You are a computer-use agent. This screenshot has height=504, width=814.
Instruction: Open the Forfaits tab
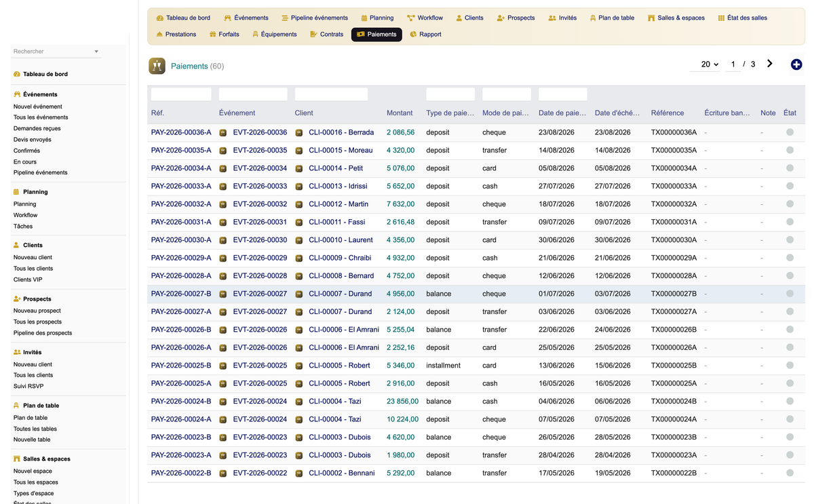pyautogui.click(x=224, y=34)
